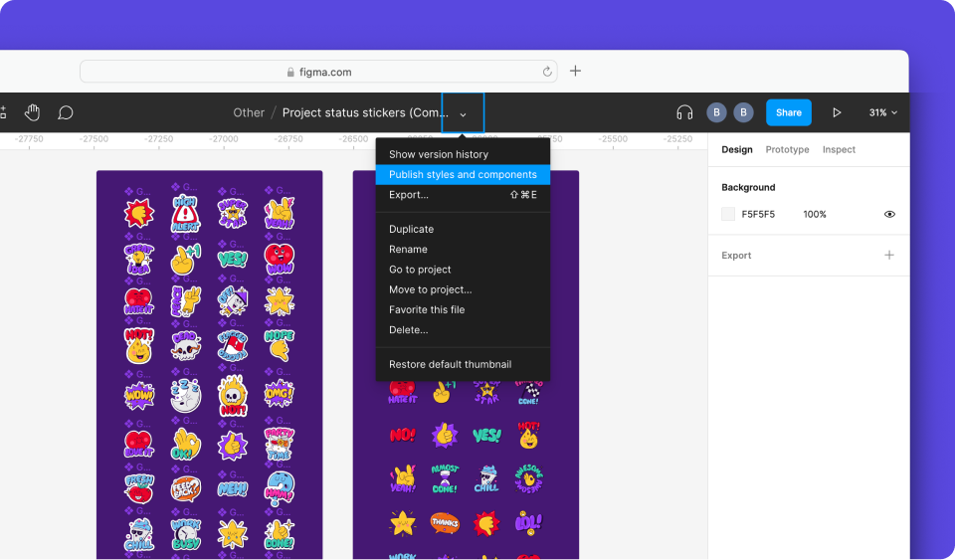Open the Inspect tab
Image resolution: width=955 pixels, height=560 pixels.
pos(839,149)
